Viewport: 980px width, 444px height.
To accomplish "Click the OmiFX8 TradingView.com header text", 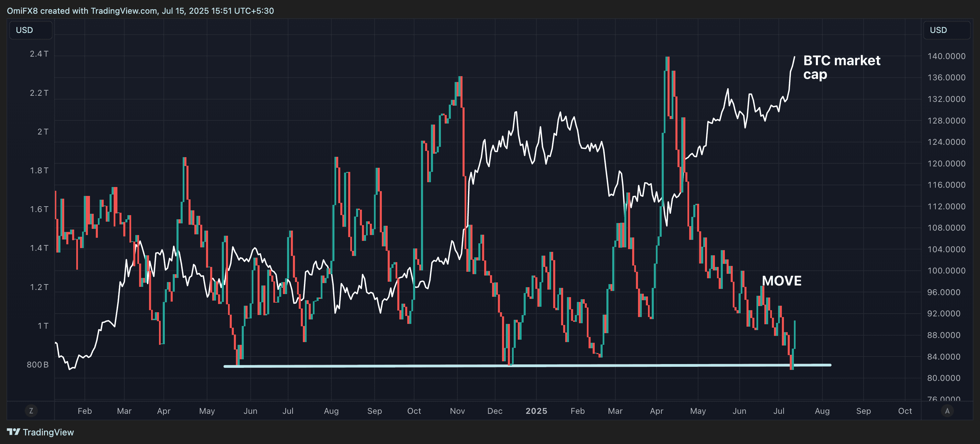I will pos(140,11).
